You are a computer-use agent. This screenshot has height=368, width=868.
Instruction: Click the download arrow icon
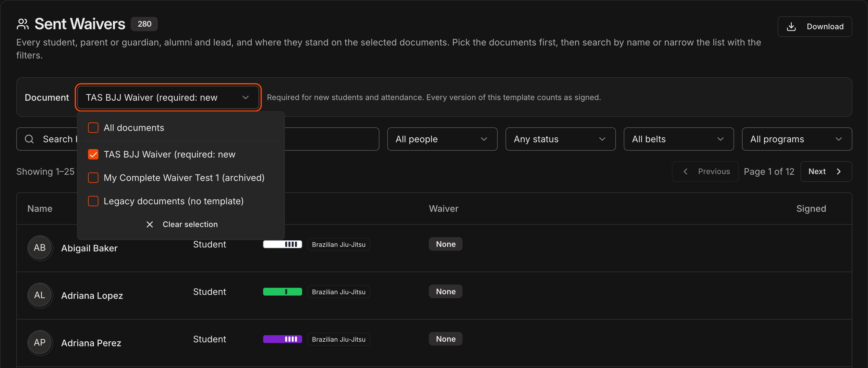(x=791, y=27)
